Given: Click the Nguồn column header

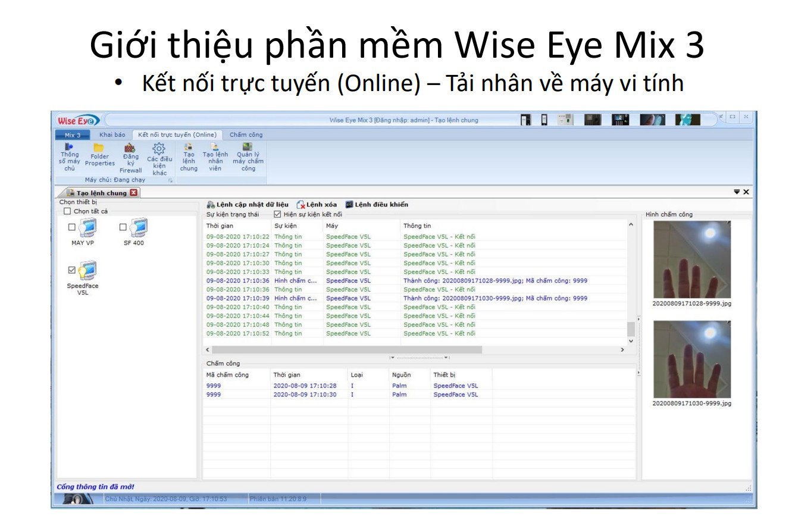Looking at the screenshot, I should 410,375.
